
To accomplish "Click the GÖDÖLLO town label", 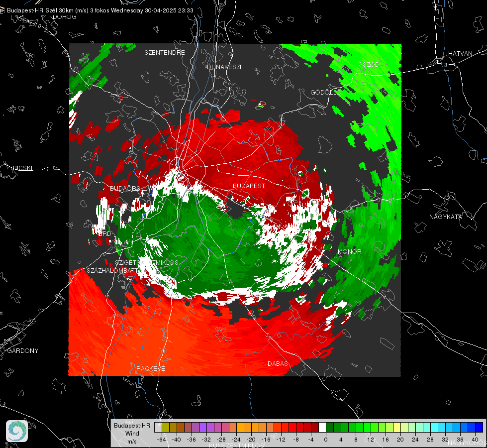I will pos(326,92).
